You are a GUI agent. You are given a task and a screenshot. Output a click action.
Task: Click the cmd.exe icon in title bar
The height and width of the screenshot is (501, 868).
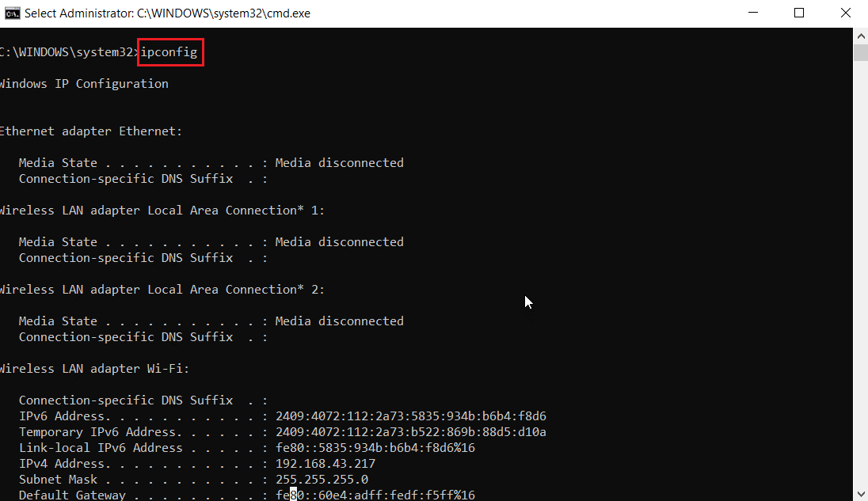point(12,13)
